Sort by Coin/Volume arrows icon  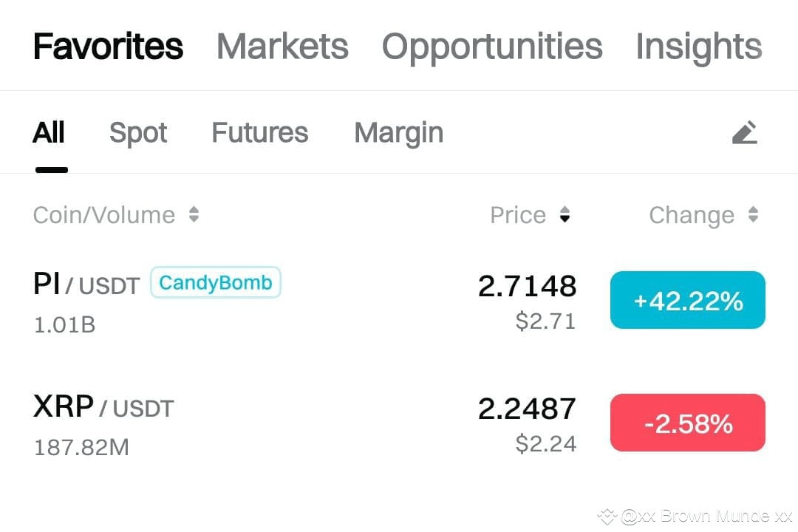[194, 214]
